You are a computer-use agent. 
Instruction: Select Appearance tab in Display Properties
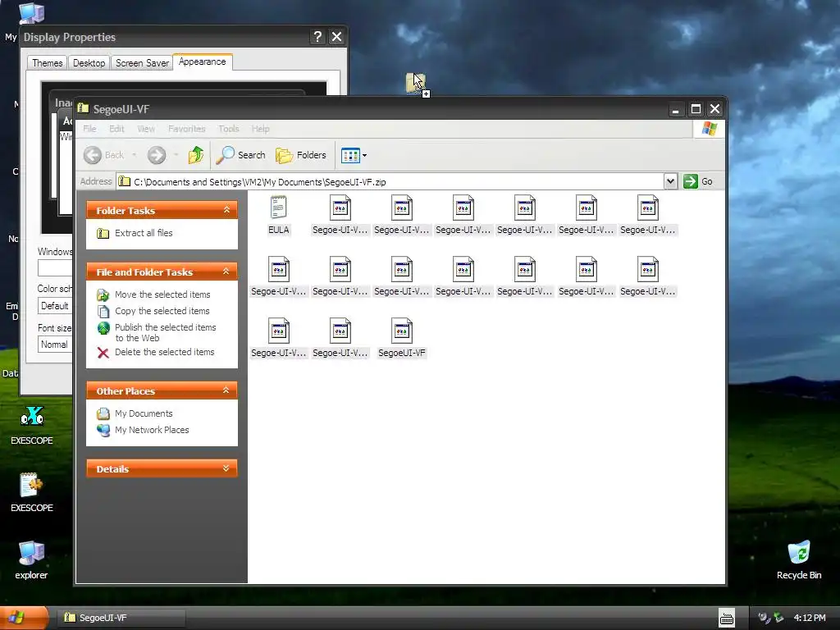203,62
